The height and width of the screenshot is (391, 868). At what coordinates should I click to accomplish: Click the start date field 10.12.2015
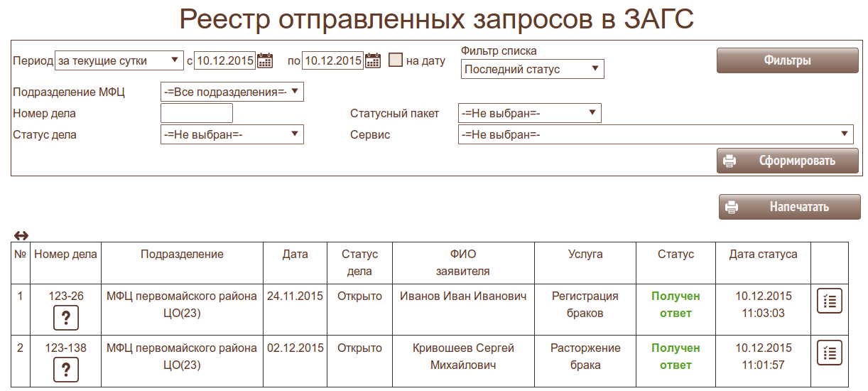(x=224, y=61)
